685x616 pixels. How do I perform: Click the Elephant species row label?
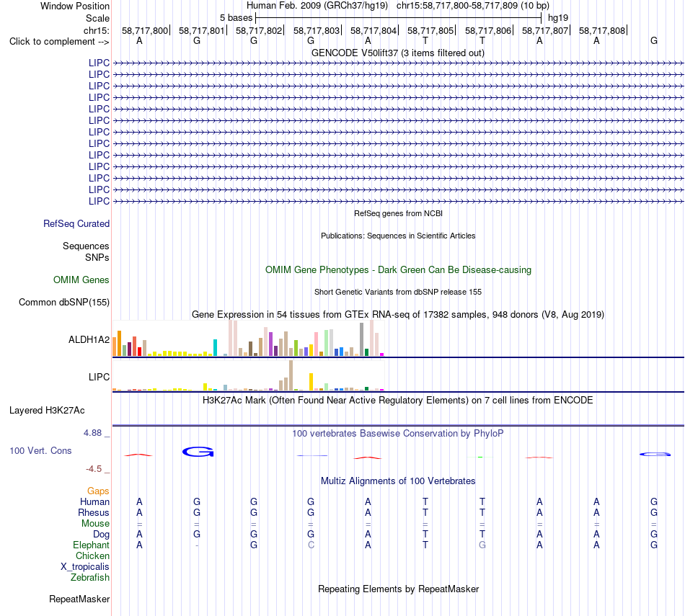91,545
